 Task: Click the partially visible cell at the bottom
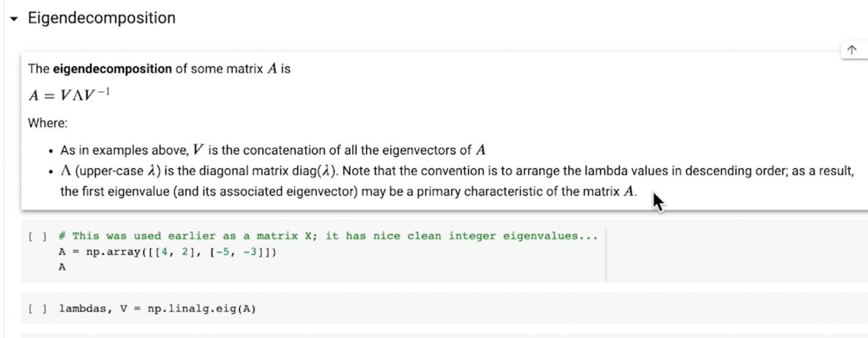426,335
